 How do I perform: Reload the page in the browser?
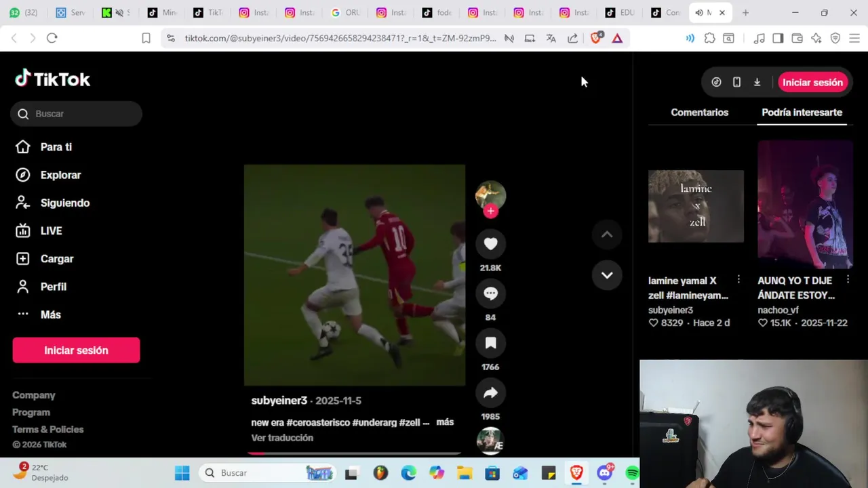(52, 38)
